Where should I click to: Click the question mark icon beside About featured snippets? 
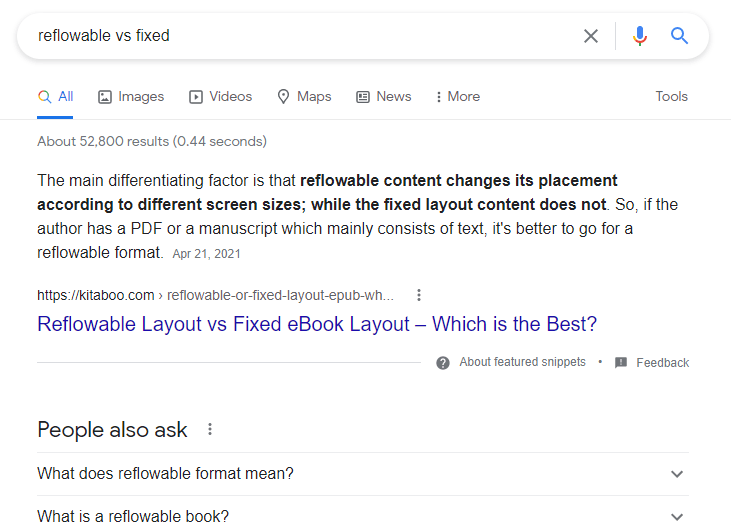443,362
